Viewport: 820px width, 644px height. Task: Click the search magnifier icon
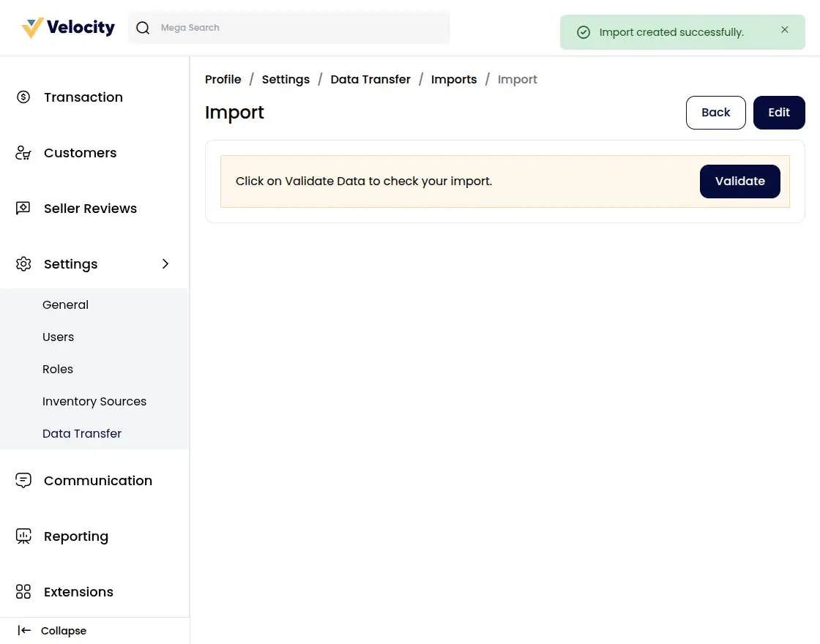pos(143,28)
